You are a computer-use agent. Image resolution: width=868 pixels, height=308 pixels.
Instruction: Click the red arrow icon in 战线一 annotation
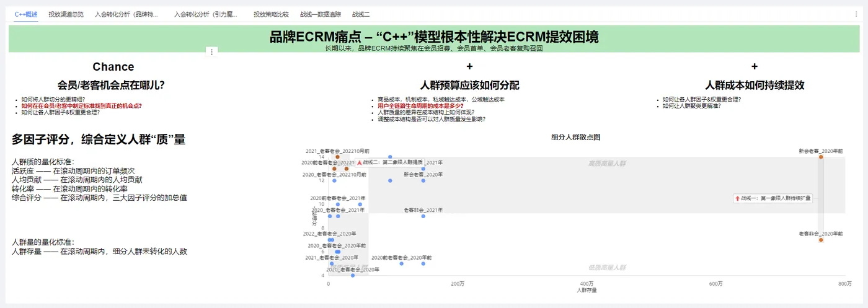(x=737, y=198)
